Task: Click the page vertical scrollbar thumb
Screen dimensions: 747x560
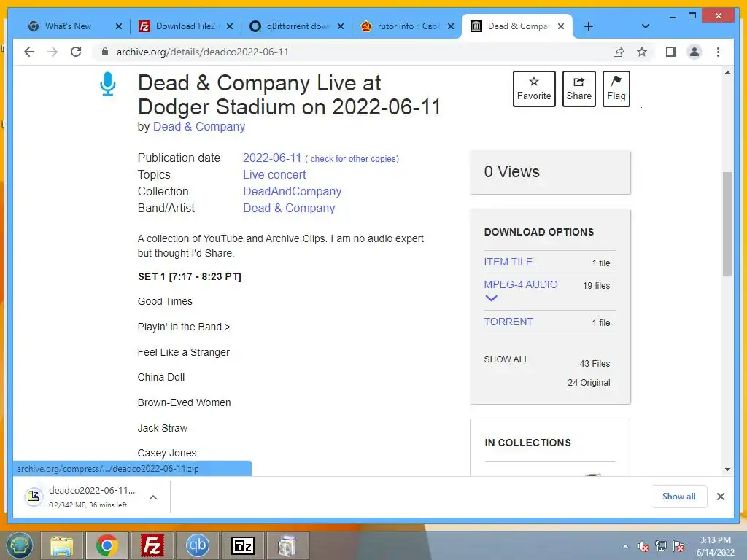Action: tap(727, 224)
